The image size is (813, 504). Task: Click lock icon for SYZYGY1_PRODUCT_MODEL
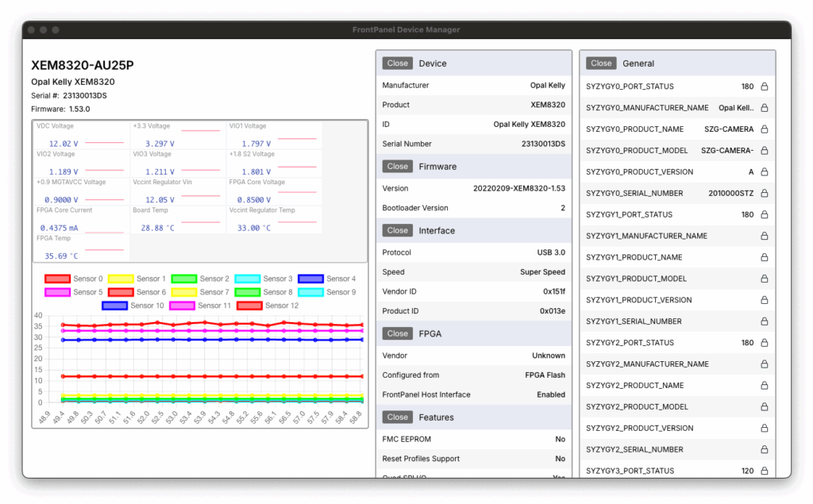click(765, 279)
